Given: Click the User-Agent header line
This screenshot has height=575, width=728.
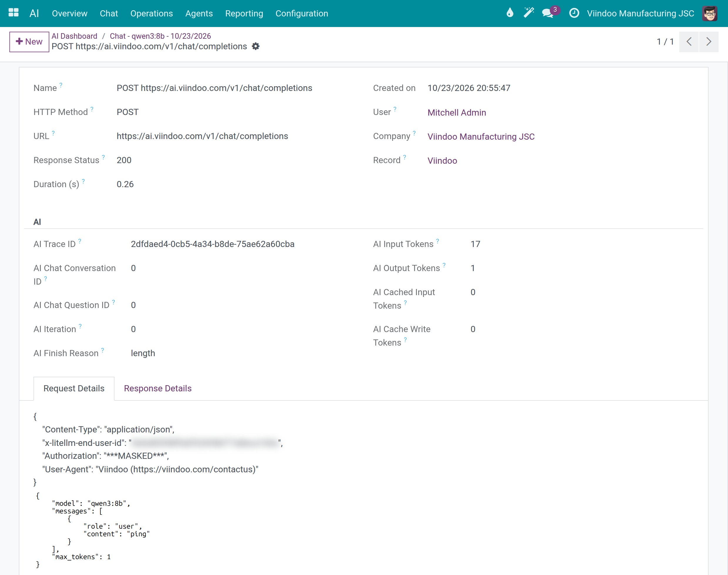Looking at the screenshot, I should (150, 469).
